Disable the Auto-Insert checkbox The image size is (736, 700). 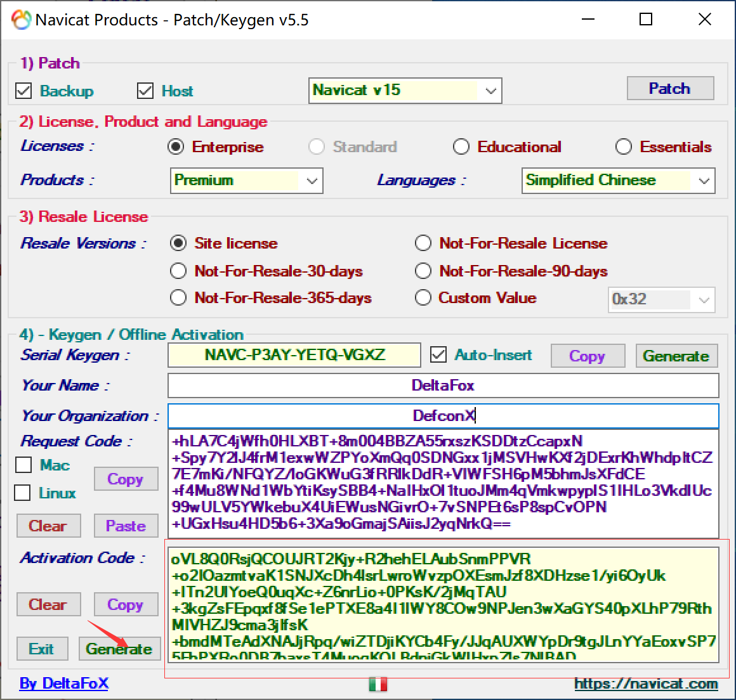coord(438,354)
